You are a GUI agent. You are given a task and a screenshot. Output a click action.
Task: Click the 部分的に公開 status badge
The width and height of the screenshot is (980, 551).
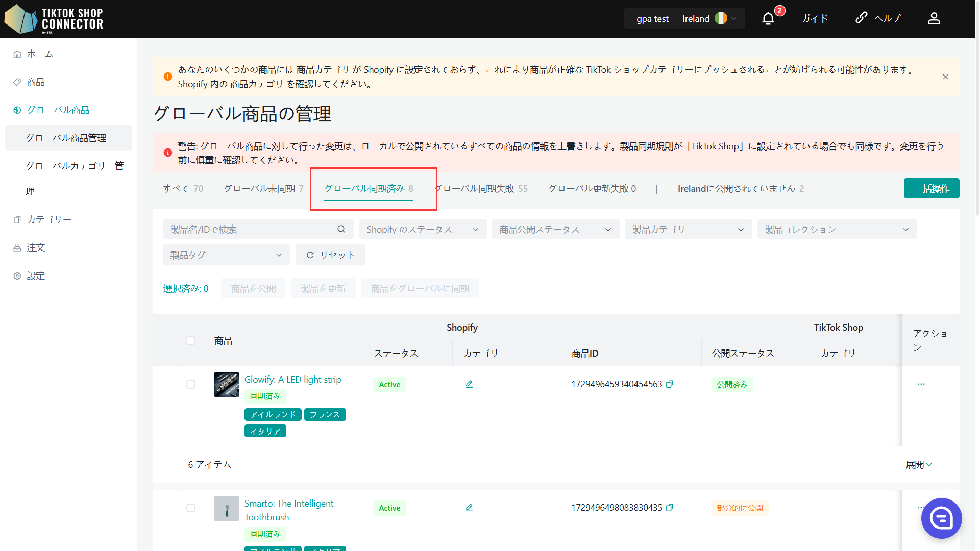point(740,508)
